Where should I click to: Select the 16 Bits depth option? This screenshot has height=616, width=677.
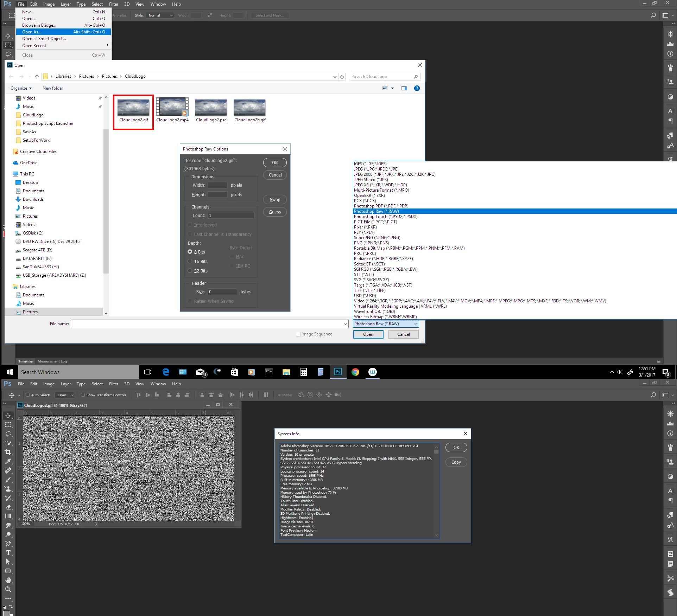(x=190, y=261)
